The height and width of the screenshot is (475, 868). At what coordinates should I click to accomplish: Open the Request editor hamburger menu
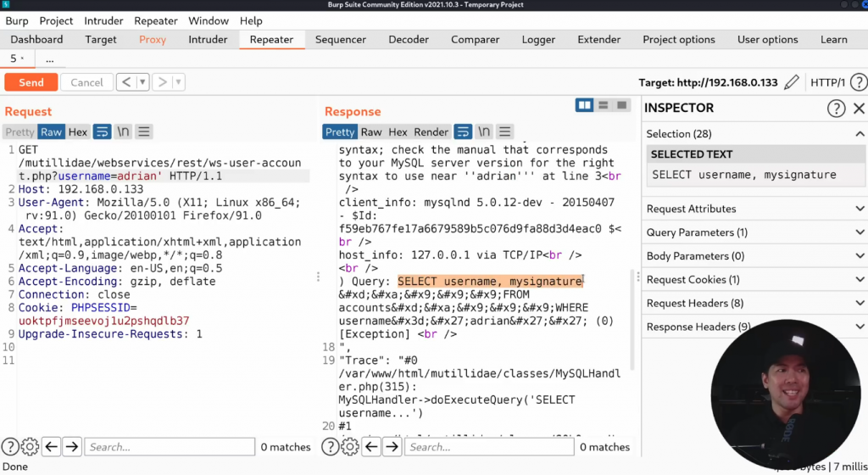144,131
